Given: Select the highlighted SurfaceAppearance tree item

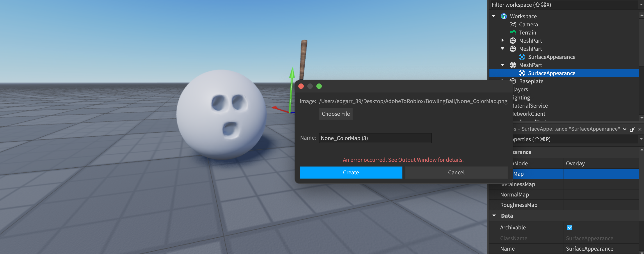Looking at the screenshot, I should tap(551, 73).
